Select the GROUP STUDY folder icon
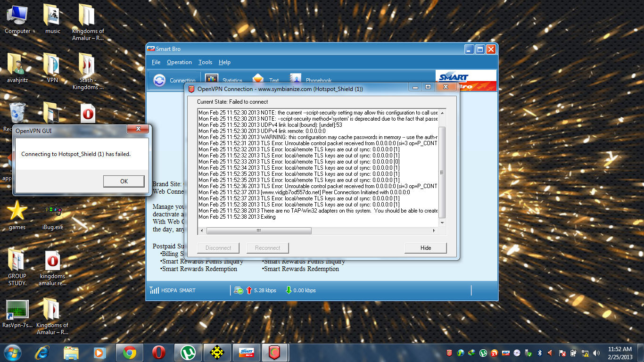Screen dimensions: 644x362 [17, 267]
